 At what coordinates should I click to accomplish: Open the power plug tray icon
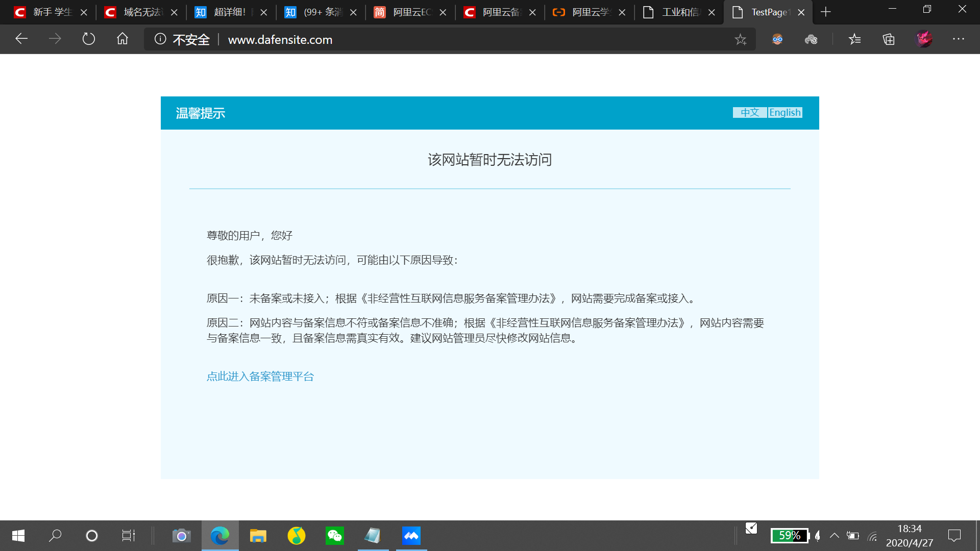(x=853, y=536)
